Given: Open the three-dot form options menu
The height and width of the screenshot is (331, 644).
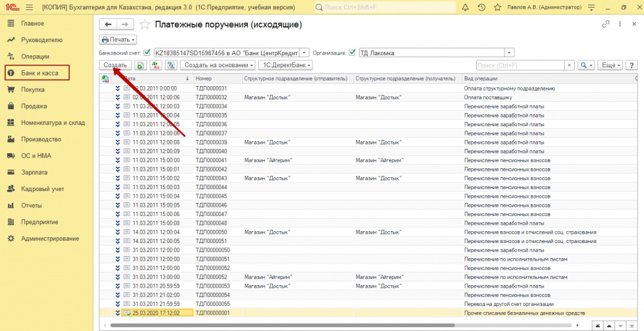Looking at the screenshot, I should point(619,24).
